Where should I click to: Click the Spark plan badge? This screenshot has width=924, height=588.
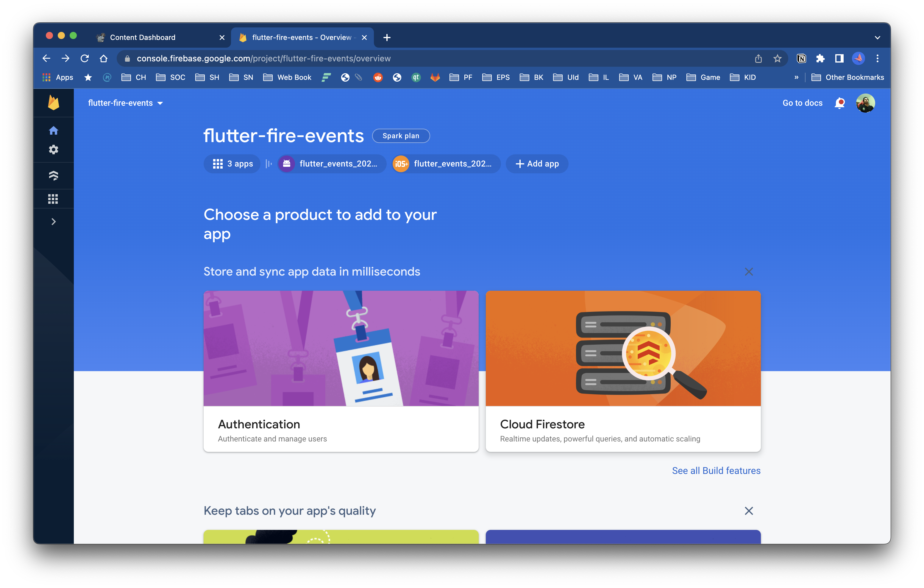pyautogui.click(x=401, y=136)
